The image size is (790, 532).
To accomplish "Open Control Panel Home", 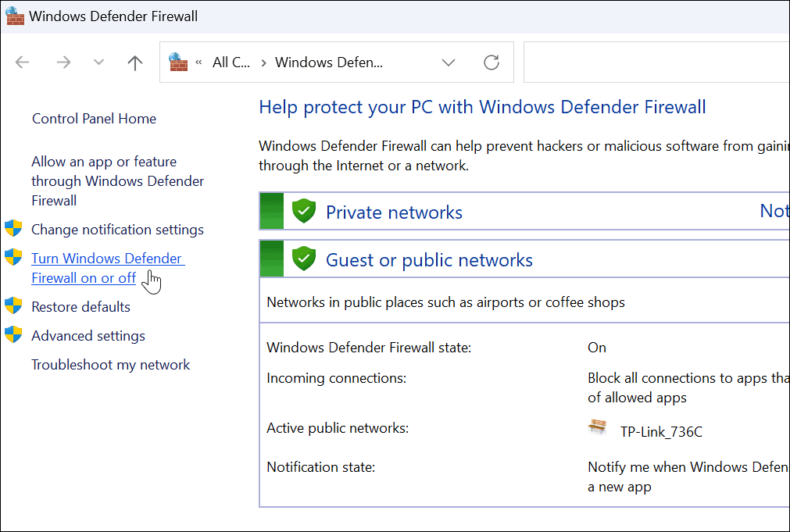I will (94, 119).
